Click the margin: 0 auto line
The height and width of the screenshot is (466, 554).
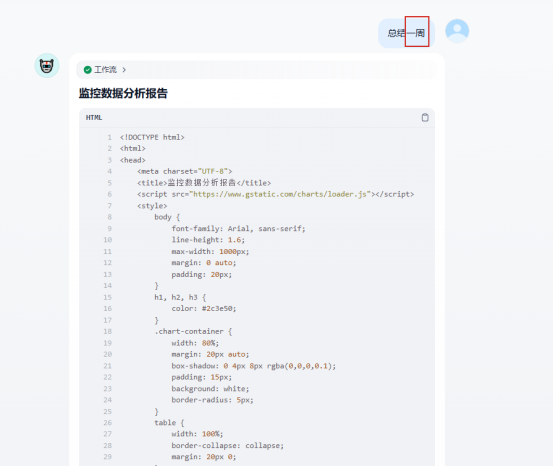pos(204,263)
